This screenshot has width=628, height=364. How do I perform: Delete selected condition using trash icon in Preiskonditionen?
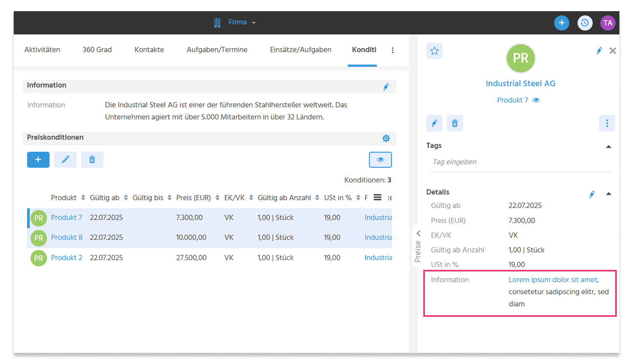92,160
